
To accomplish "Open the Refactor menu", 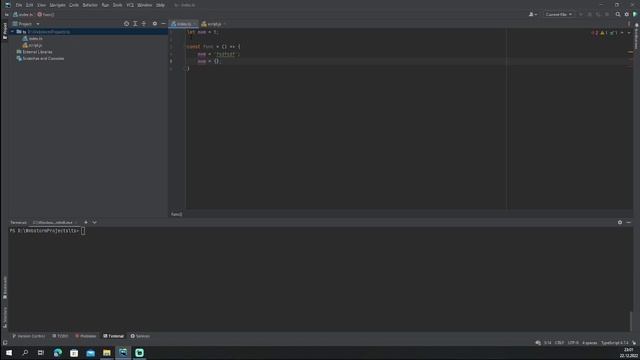I will click(90, 5).
